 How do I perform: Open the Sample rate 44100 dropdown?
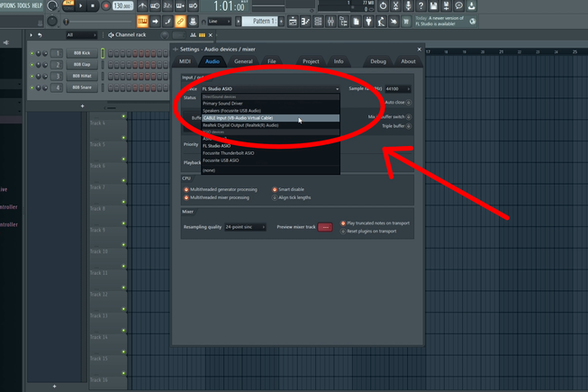point(398,89)
